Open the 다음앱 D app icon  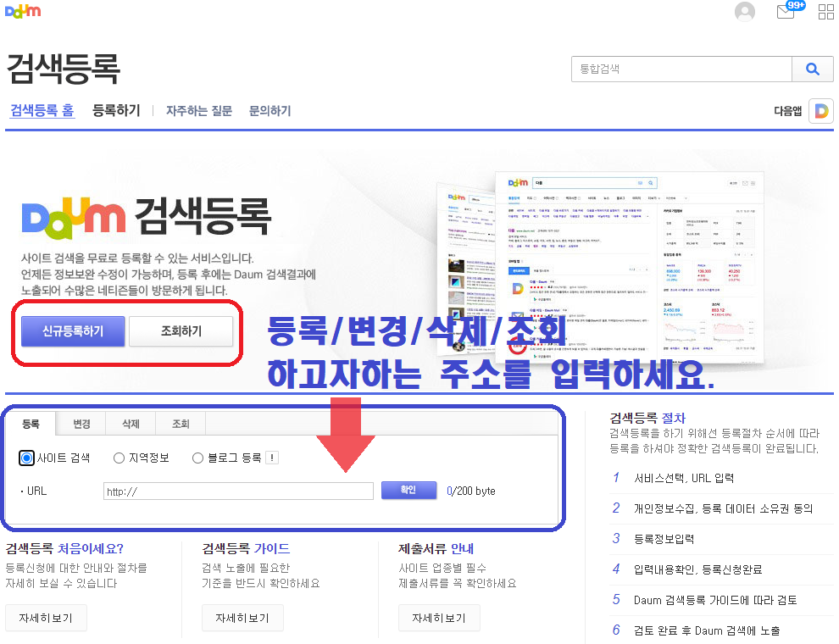pos(821,111)
